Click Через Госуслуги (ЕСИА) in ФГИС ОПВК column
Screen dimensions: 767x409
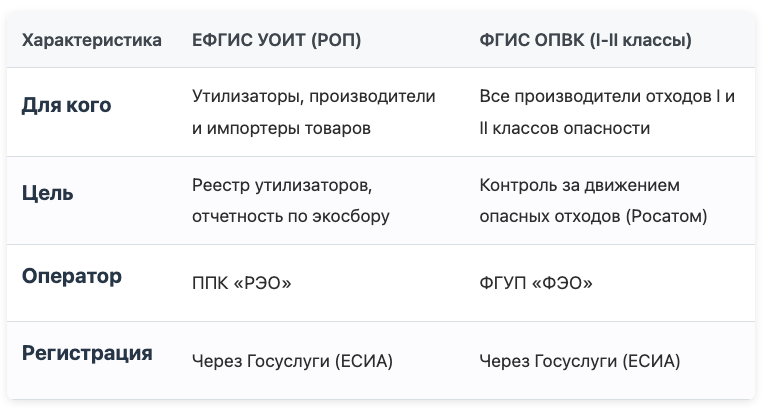(x=580, y=362)
